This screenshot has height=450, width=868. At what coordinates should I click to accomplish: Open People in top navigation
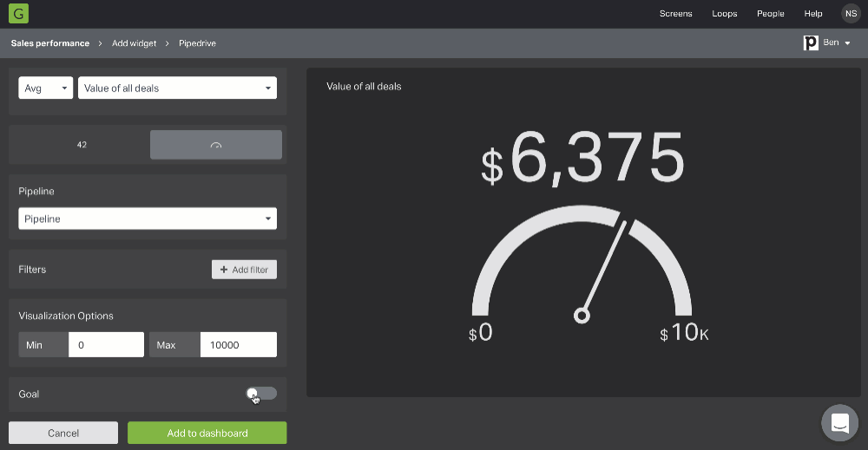[771, 14]
